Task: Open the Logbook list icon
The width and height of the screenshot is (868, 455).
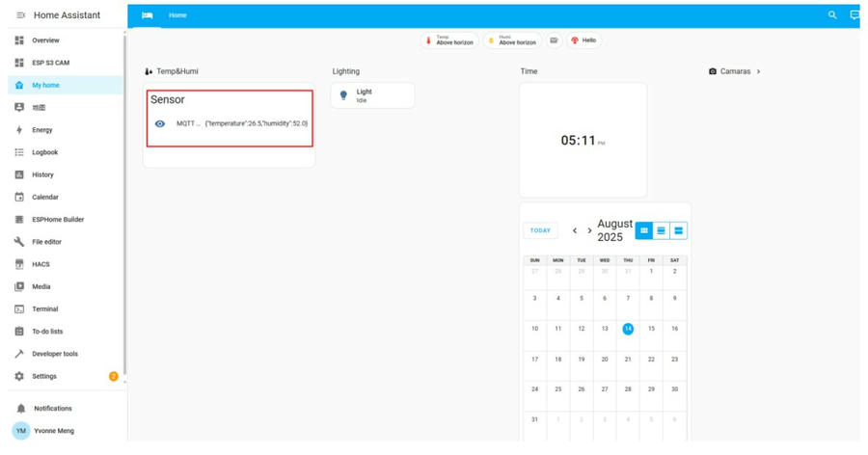Action: click(x=19, y=152)
